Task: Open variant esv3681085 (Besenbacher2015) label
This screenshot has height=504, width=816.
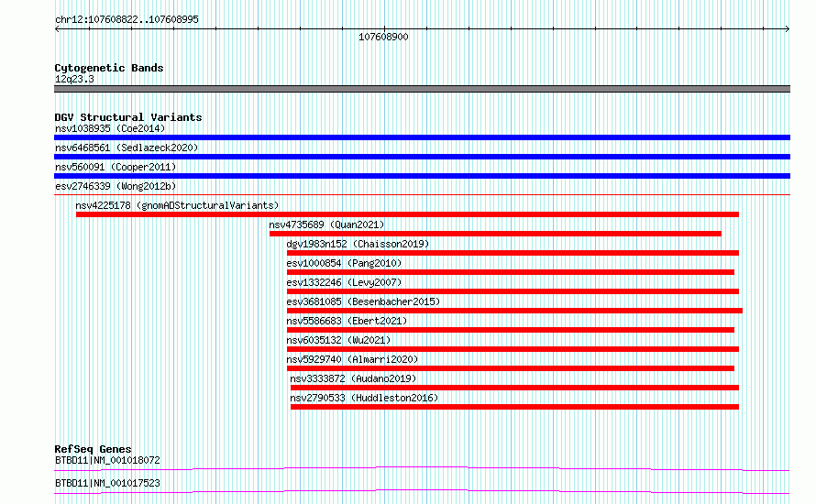Action: pyautogui.click(x=363, y=301)
